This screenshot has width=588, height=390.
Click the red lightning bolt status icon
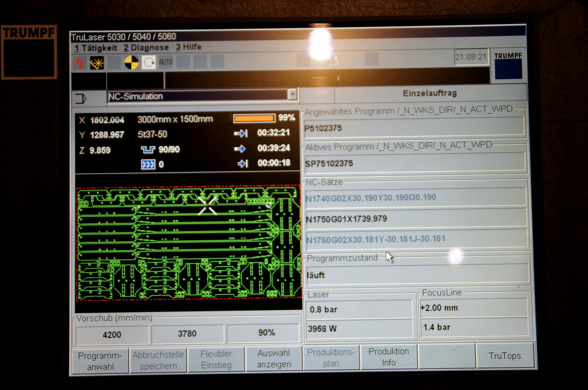coord(79,63)
